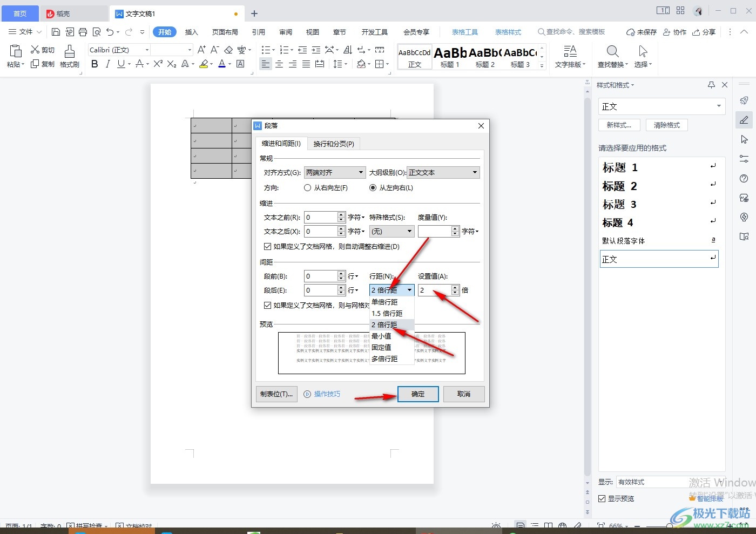Click the center alignment icon
756x534 pixels.
coord(279,64)
